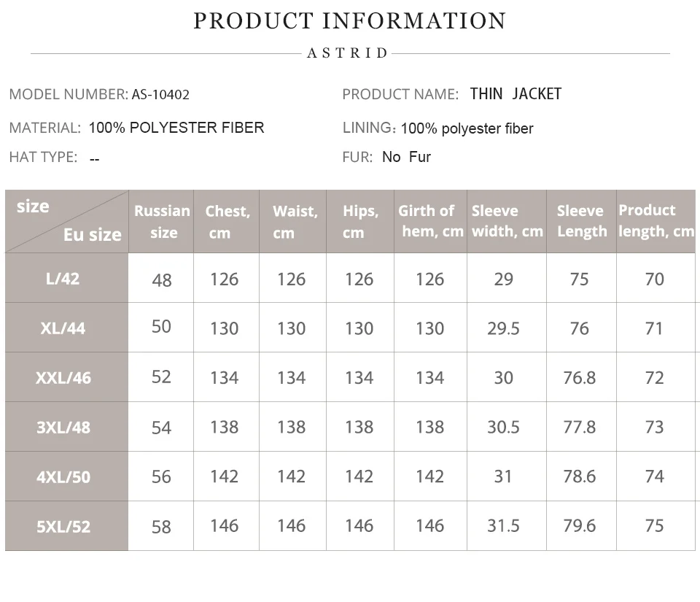The width and height of the screenshot is (700, 602).
Task: Click the Sleeve width, cm header
Action: coord(507,220)
